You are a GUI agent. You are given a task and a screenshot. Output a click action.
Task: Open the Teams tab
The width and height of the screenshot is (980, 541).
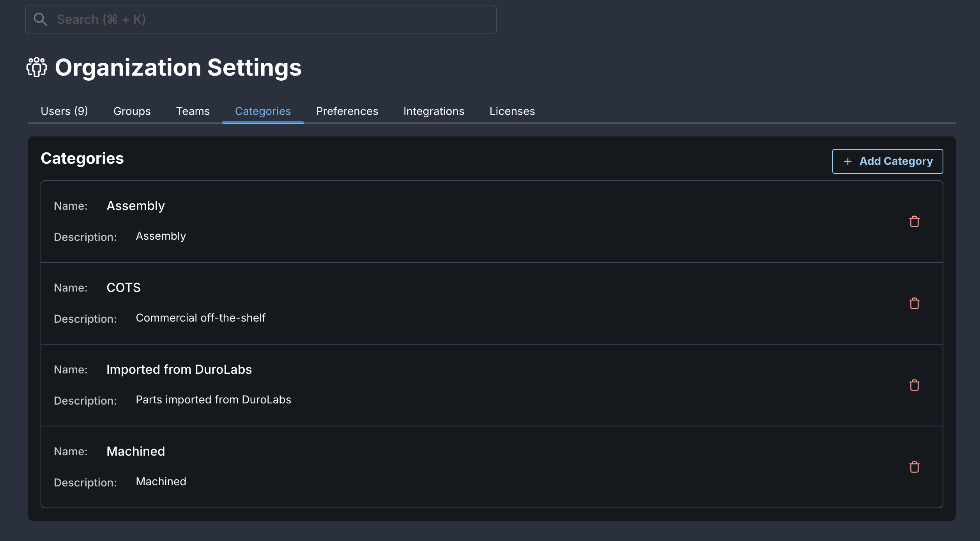tap(193, 111)
